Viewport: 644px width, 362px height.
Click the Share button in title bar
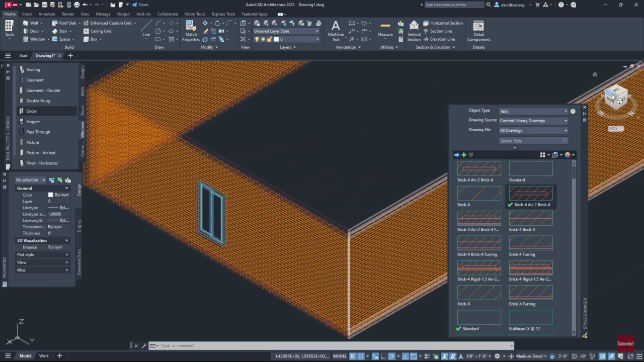point(140,5)
